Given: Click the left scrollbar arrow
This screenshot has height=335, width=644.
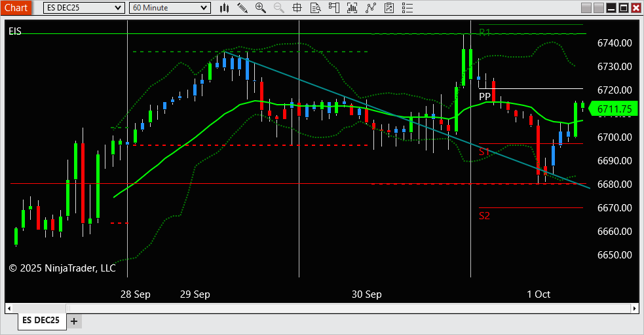Looking at the screenshot, I should [9, 308].
